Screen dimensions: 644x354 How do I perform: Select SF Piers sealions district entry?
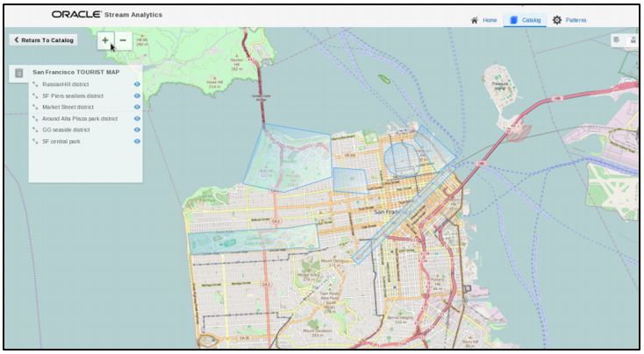click(86, 96)
